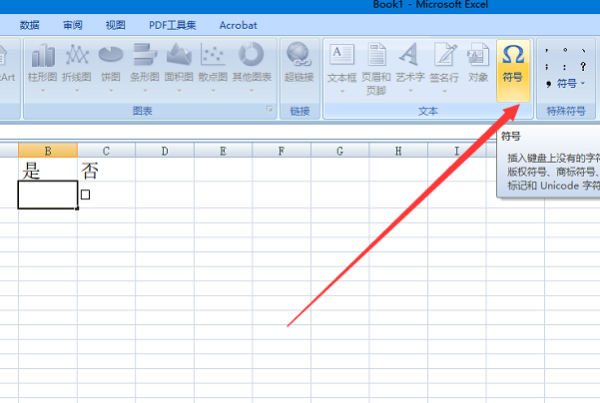Expand the bar chart dropdown arrow
600x403 pixels.
point(145,91)
